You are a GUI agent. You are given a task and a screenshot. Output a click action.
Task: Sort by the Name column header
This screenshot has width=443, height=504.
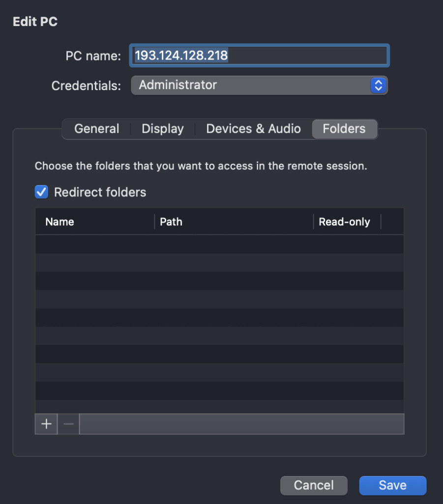95,221
